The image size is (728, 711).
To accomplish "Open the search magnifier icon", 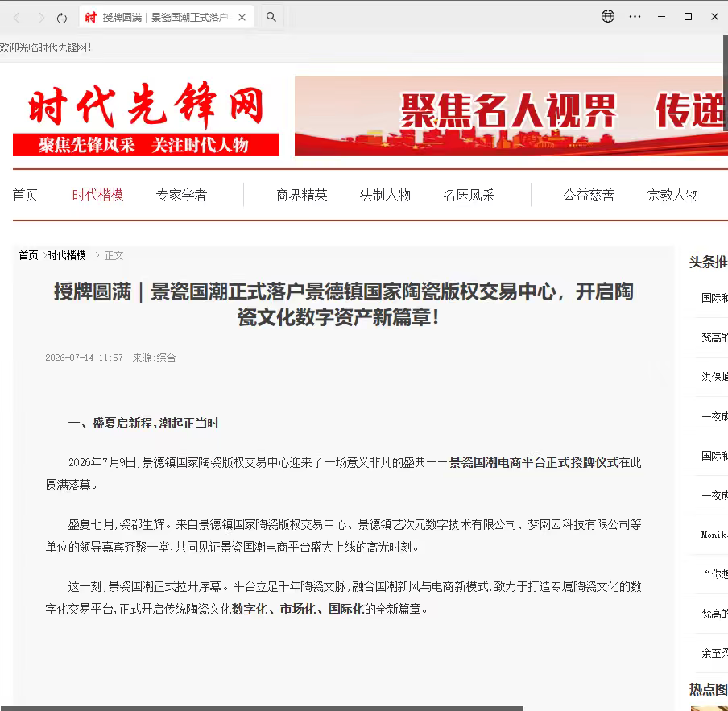I will 271,17.
